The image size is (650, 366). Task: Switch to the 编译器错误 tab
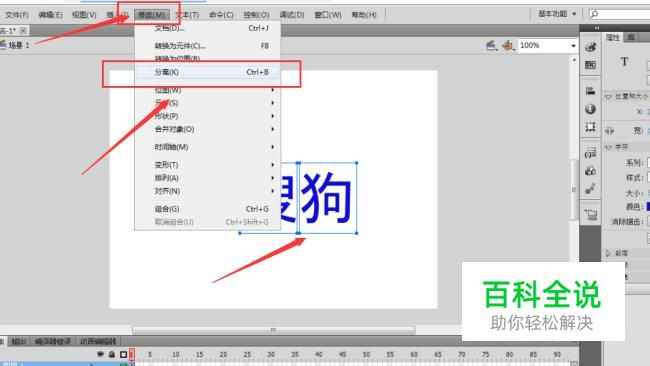pos(52,341)
